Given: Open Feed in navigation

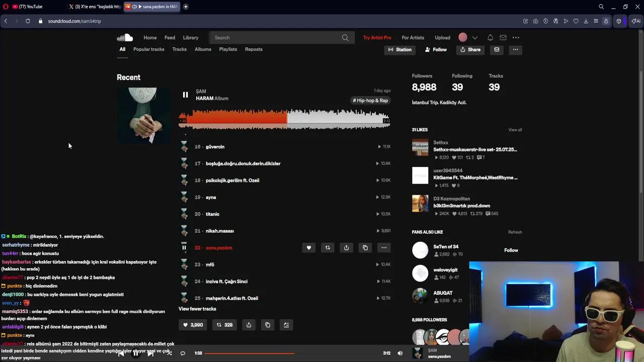Looking at the screenshot, I should pos(170,38).
